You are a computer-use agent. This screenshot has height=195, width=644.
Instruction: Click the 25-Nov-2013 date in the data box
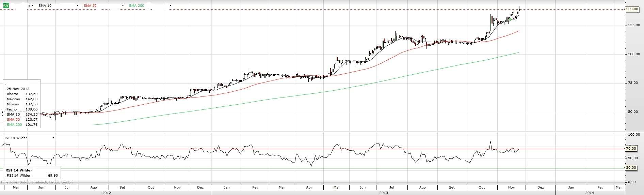tap(18, 89)
